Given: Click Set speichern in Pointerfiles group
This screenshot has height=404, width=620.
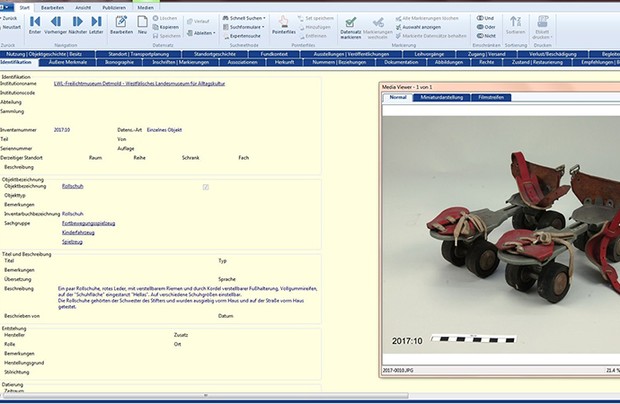Looking at the screenshot, I should click(316, 18).
